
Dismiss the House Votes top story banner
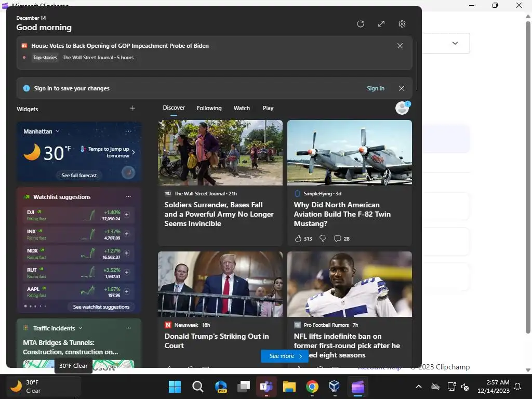400,46
